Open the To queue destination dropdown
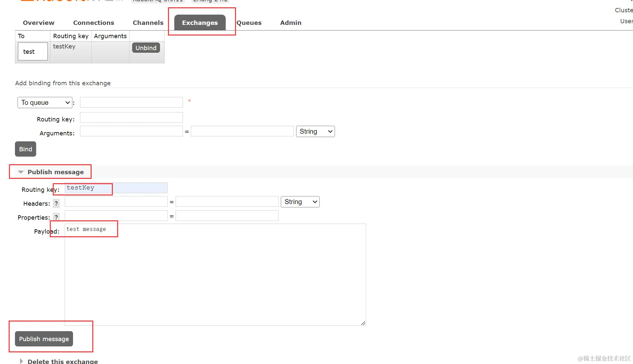The image size is (633, 364). point(45,103)
